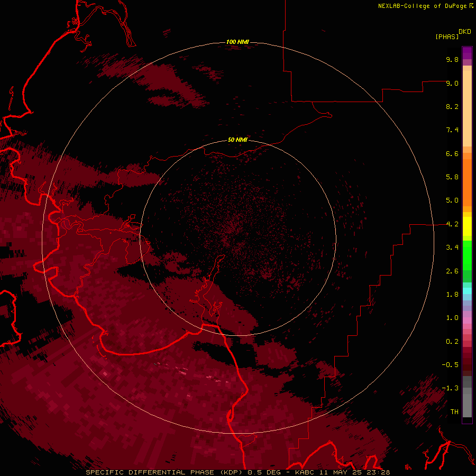This screenshot has width=476, height=476.
Task: Click the '7.4' scale value
Action: click(x=452, y=130)
